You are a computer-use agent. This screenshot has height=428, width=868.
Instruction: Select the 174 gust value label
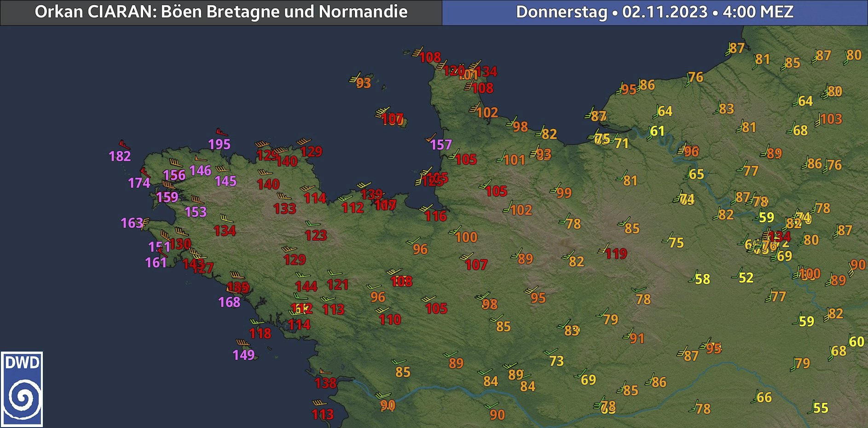[x=139, y=183]
